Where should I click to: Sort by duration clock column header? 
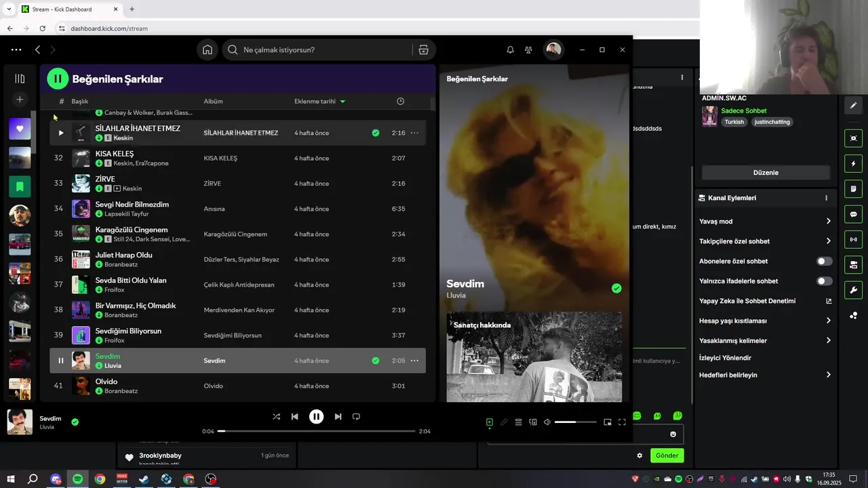[x=400, y=101]
